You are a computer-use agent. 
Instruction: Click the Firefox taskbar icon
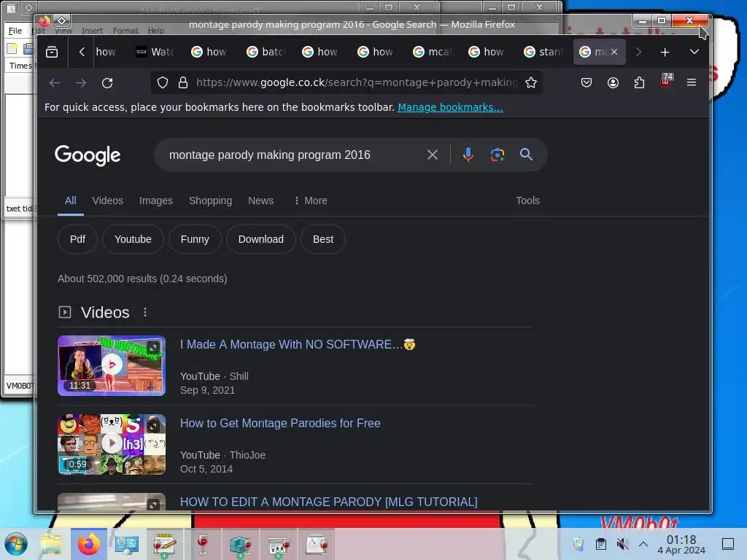(x=88, y=544)
